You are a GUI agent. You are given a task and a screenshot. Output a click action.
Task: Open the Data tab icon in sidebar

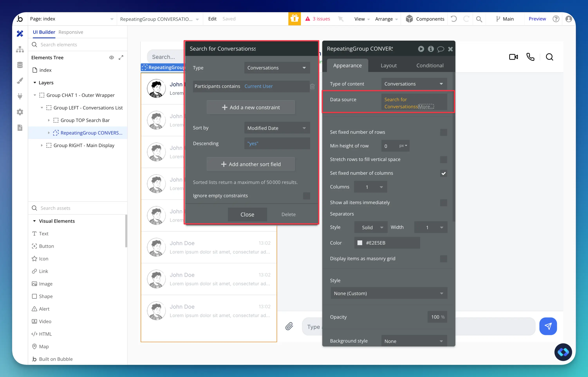point(20,65)
